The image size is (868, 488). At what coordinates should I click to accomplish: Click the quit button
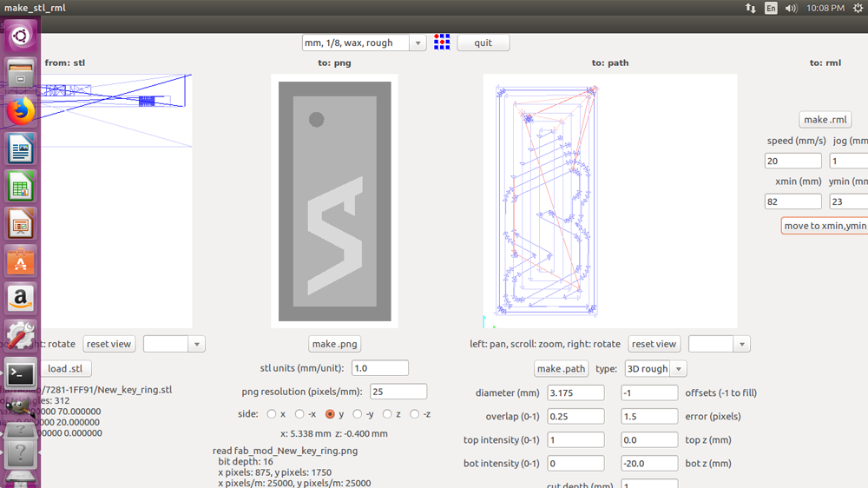(483, 43)
